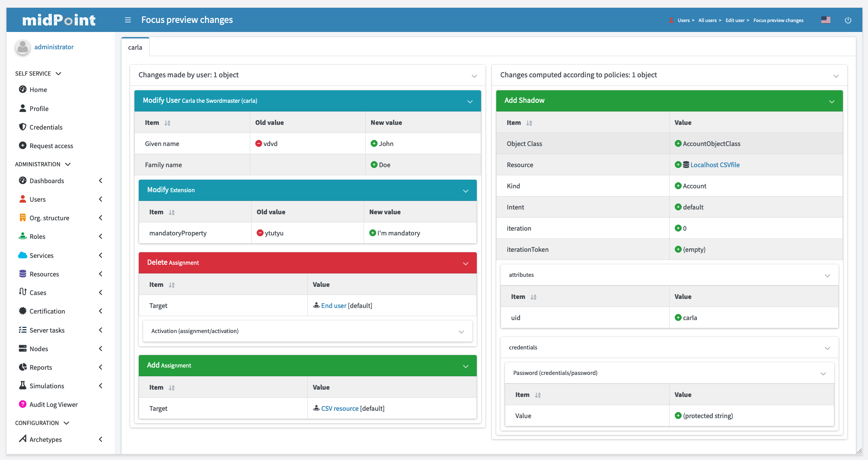Click the Simulations flask icon
868x460 pixels.
coord(22,386)
